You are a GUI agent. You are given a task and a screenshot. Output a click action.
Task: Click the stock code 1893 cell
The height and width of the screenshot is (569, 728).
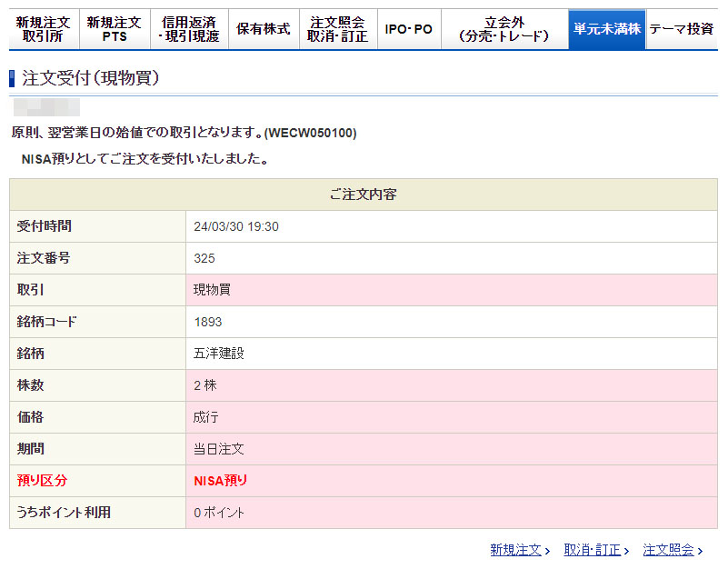(x=208, y=322)
